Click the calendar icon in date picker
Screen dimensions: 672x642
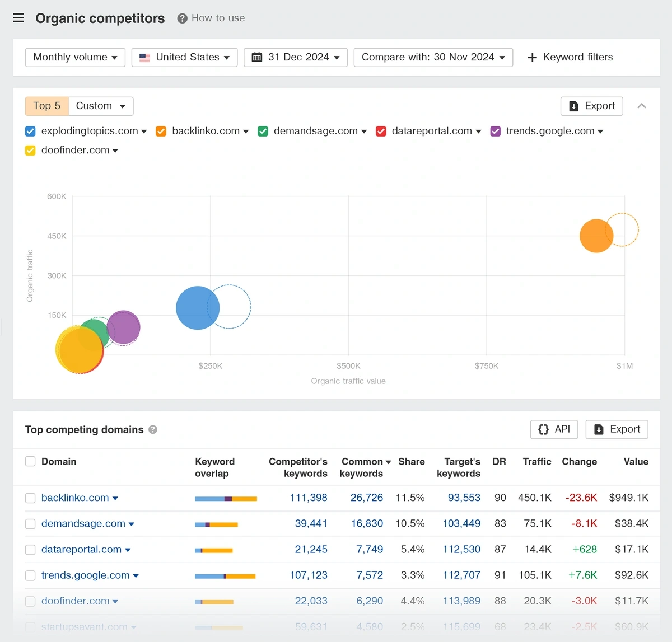point(257,57)
